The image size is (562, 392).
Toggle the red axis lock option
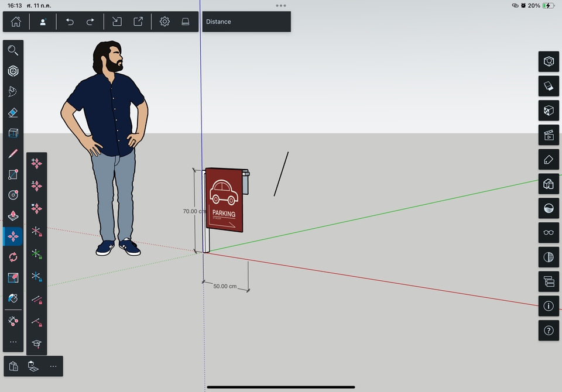pos(36,232)
